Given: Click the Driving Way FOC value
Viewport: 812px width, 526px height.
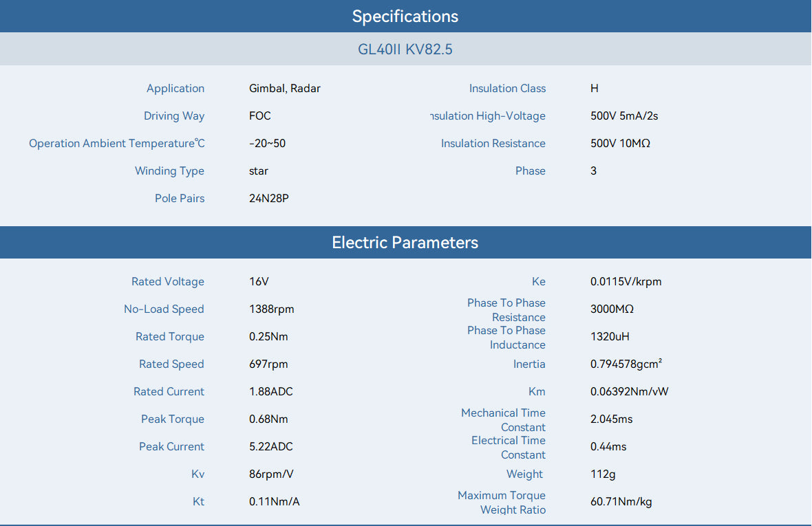Looking at the screenshot, I should [260, 116].
